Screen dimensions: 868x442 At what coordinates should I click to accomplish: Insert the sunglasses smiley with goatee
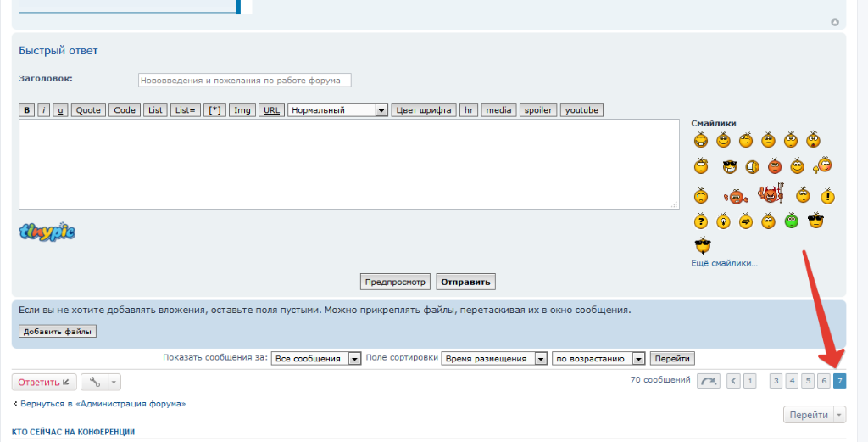[703, 245]
